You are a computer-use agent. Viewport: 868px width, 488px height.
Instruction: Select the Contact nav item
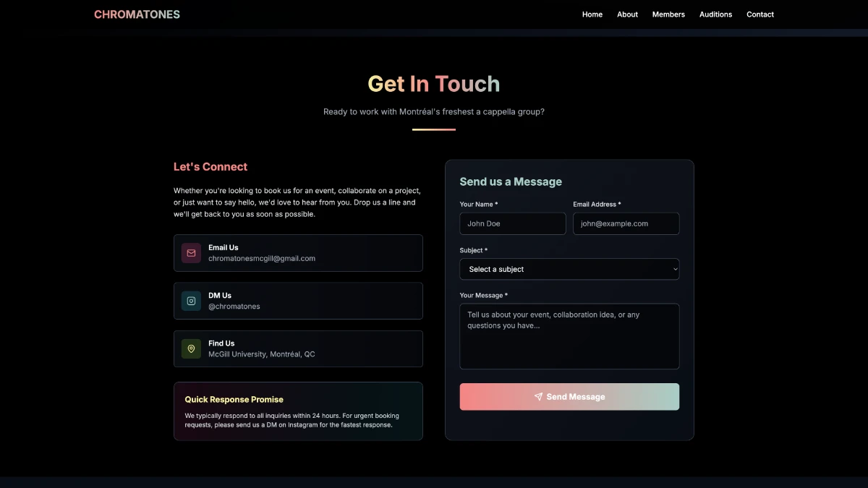click(760, 14)
